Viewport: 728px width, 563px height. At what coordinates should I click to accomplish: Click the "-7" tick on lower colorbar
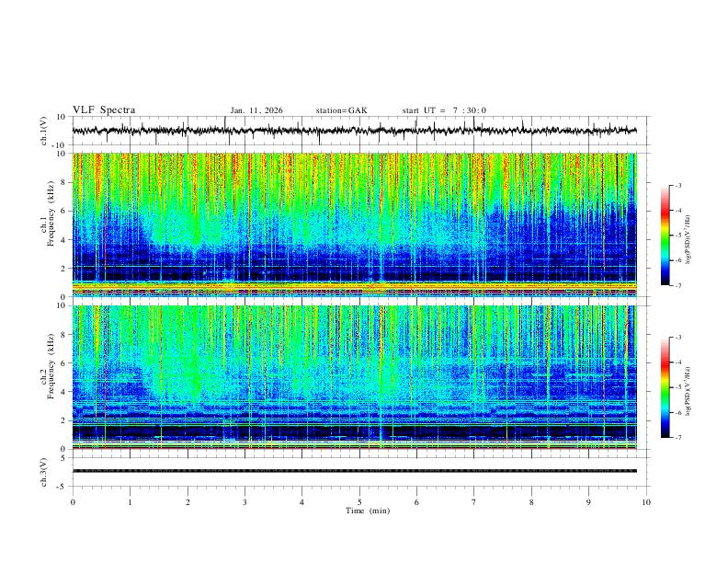[677, 438]
